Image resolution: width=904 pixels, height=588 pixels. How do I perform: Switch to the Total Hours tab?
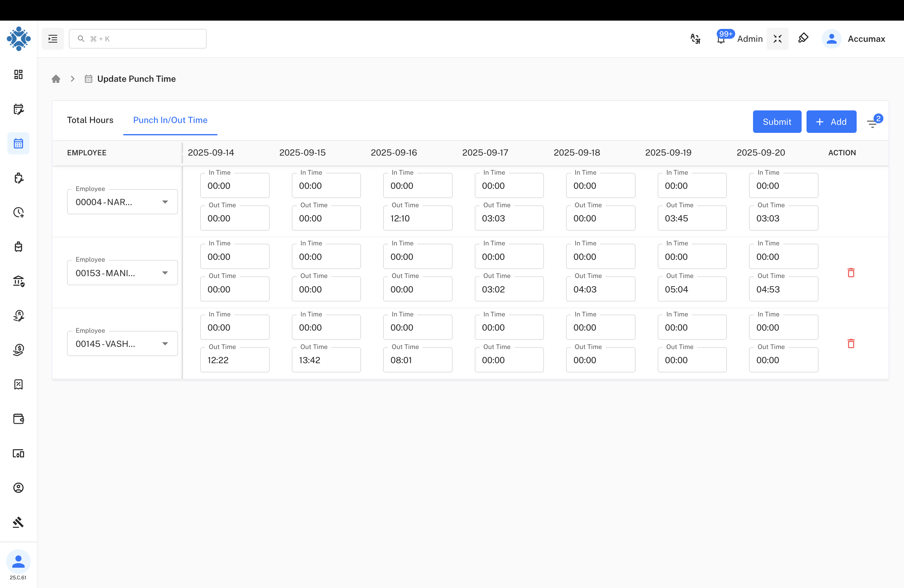click(x=90, y=120)
